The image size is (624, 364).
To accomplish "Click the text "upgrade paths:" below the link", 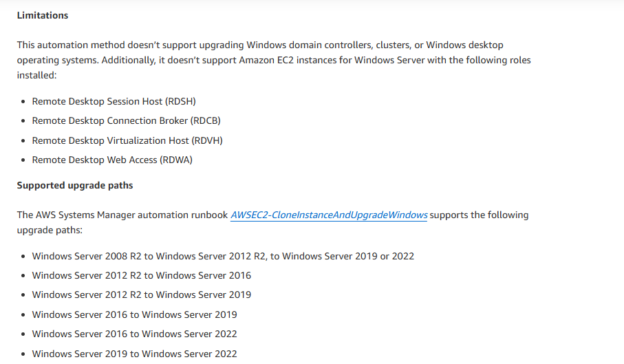I will click(x=49, y=230).
